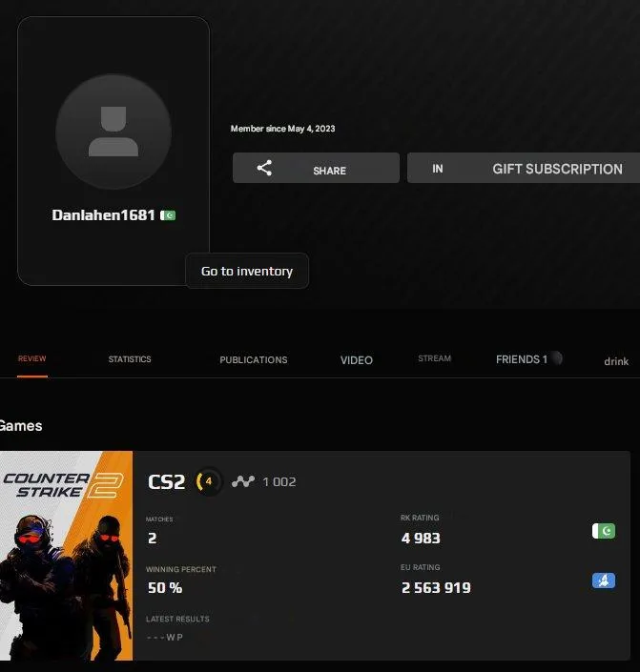Switch to the Video tab
640x672 pixels.
click(x=357, y=360)
